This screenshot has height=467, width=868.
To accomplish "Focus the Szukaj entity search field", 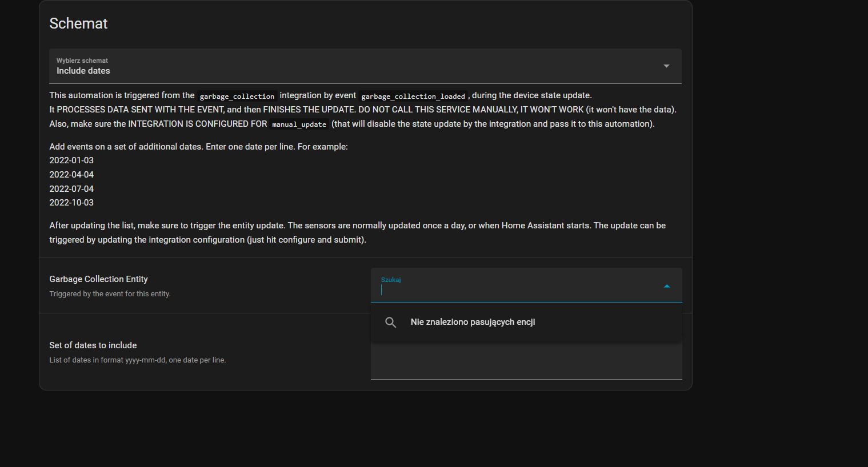I will (x=514, y=290).
